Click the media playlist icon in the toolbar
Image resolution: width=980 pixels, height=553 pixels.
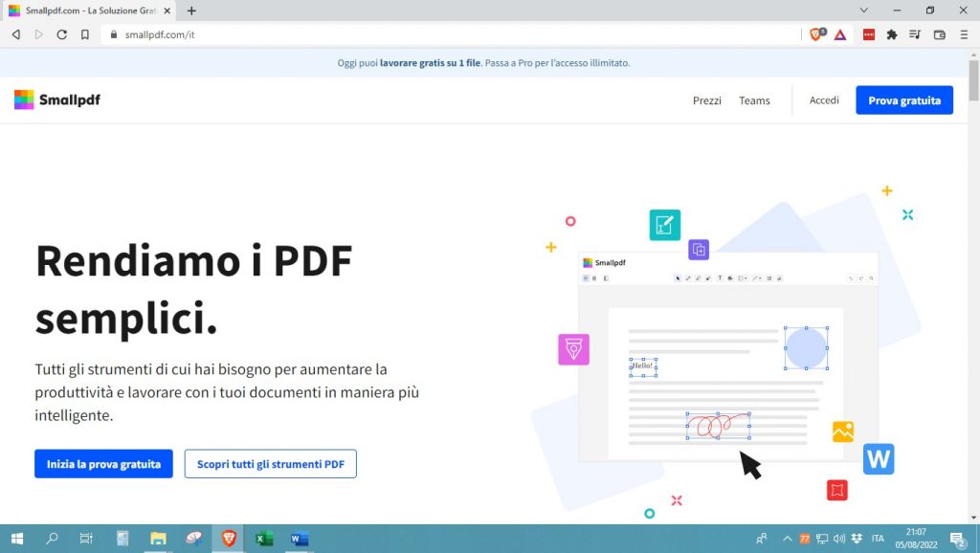pos(914,33)
